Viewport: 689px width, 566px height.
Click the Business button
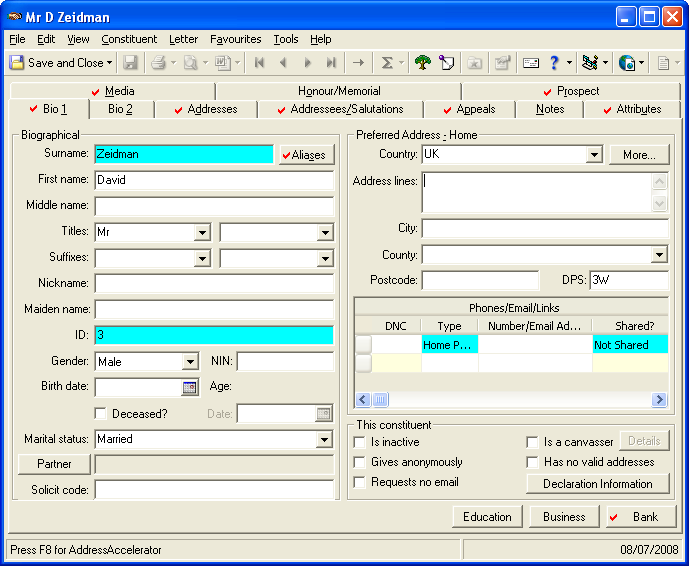564,517
